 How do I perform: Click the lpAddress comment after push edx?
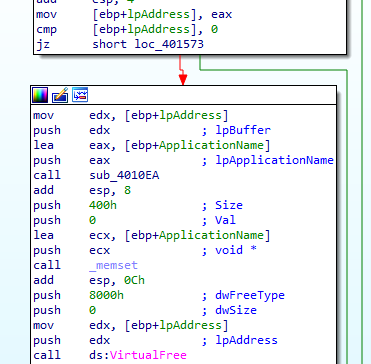pos(246,340)
